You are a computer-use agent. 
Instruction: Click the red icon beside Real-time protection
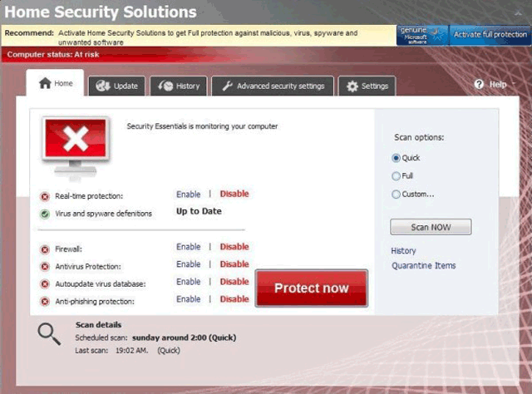click(x=45, y=196)
